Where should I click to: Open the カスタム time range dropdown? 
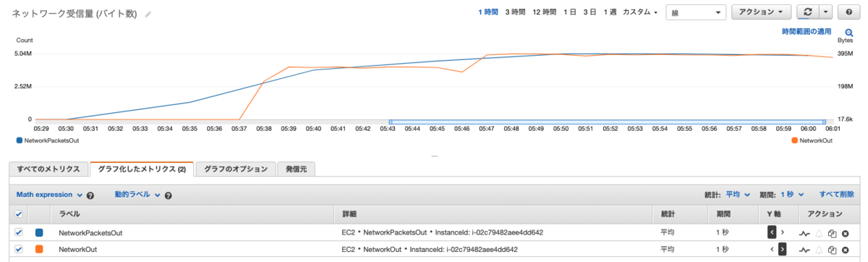click(640, 12)
